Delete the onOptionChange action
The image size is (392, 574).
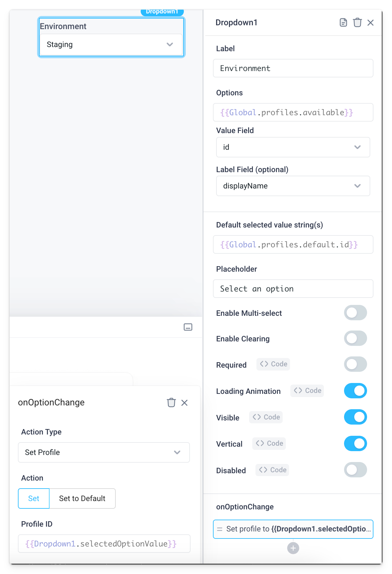(172, 403)
